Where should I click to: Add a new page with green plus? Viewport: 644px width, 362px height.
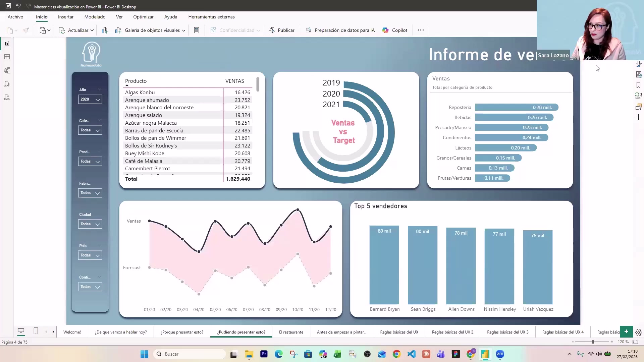point(626,331)
